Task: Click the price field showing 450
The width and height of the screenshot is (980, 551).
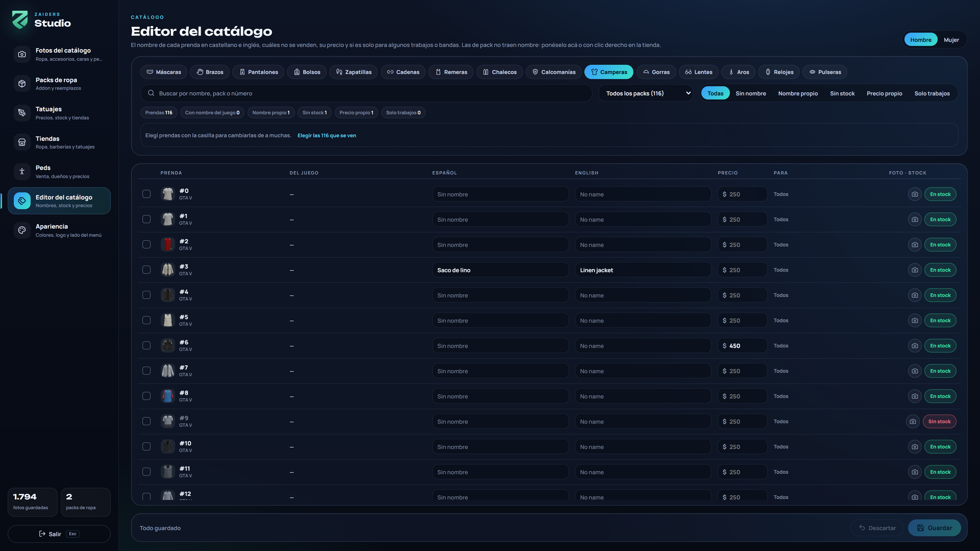Action: point(742,346)
